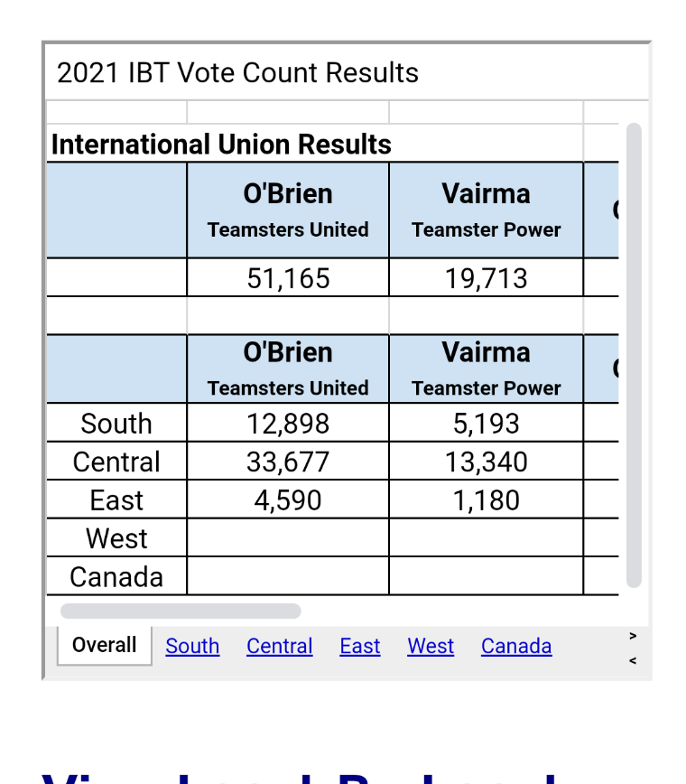
Task: Click the horizontal scrollbar thumb
Action: (181, 611)
